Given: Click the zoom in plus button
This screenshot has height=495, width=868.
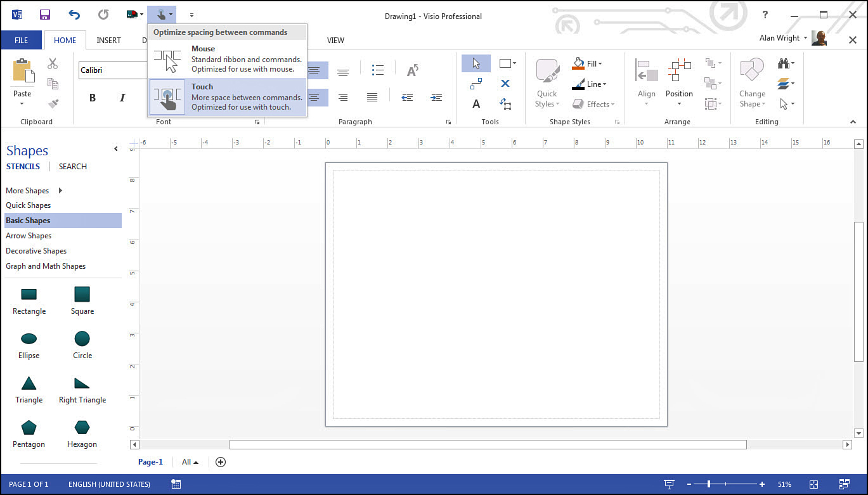Looking at the screenshot, I should (762, 484).
